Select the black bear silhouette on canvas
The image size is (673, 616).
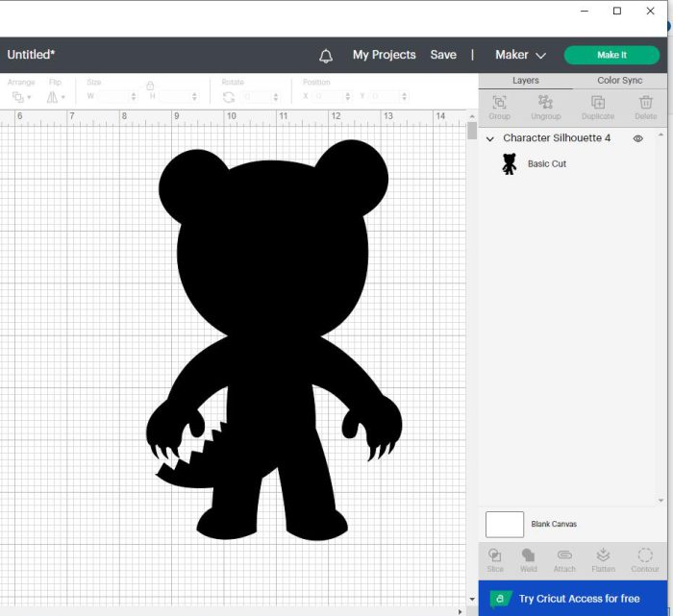[275, 339]
